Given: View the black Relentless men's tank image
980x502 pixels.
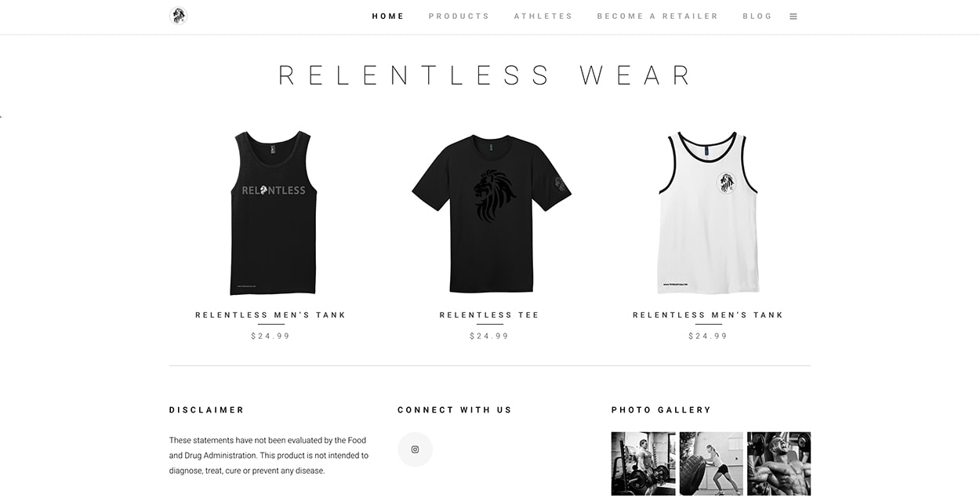Looking at the screenshot, I should [273, 213].
